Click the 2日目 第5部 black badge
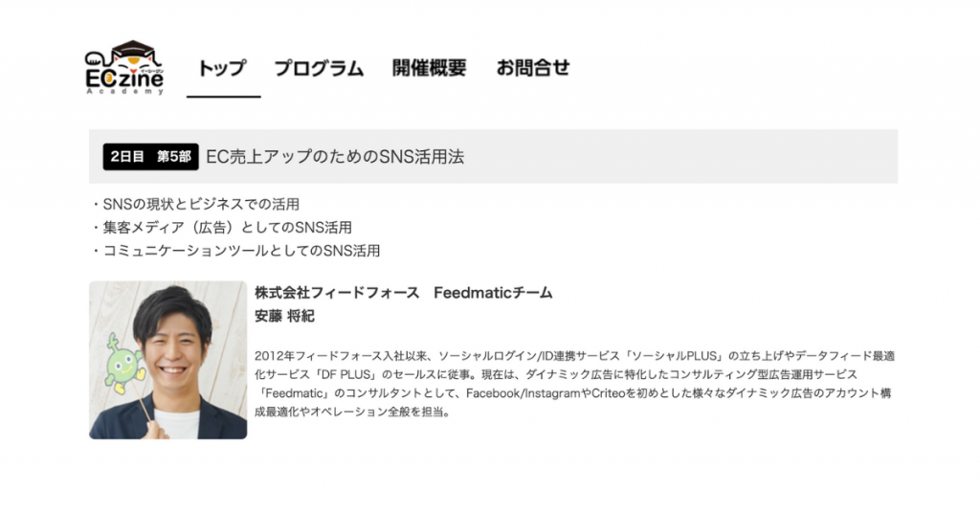 (x=150, y=156)
